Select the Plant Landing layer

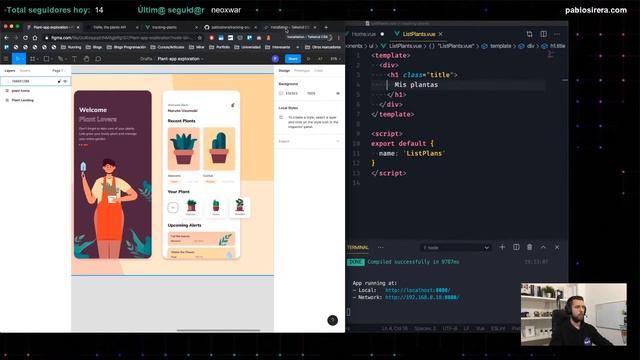coord(22,100)
